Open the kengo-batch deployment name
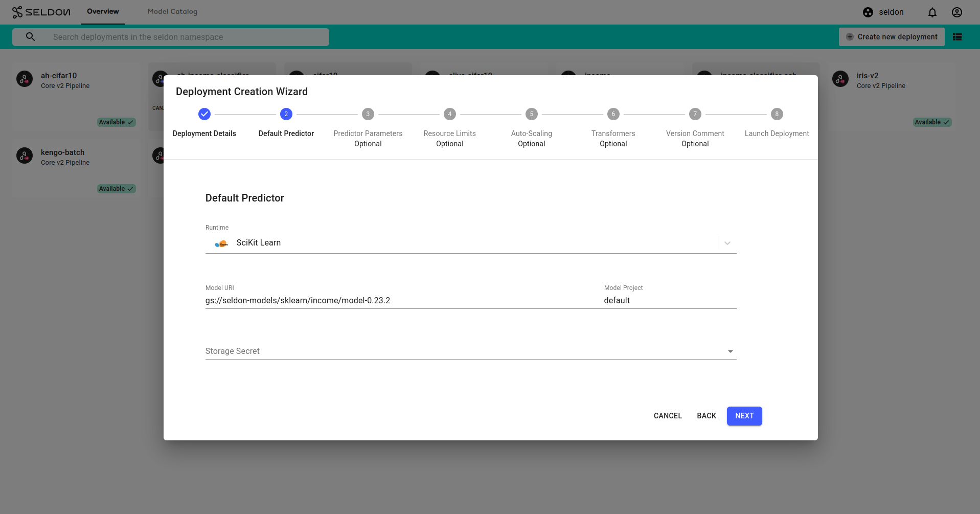The image size is (980, 514). click(63, 152)
